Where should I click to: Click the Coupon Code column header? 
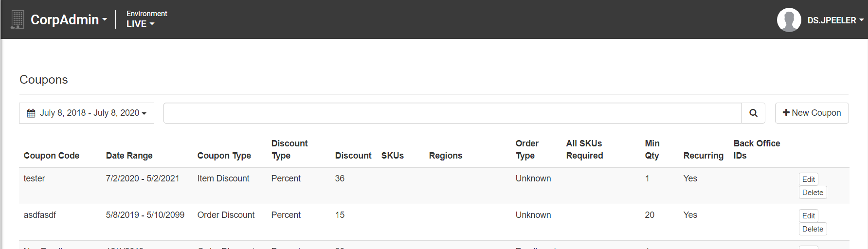coord(52,156)
